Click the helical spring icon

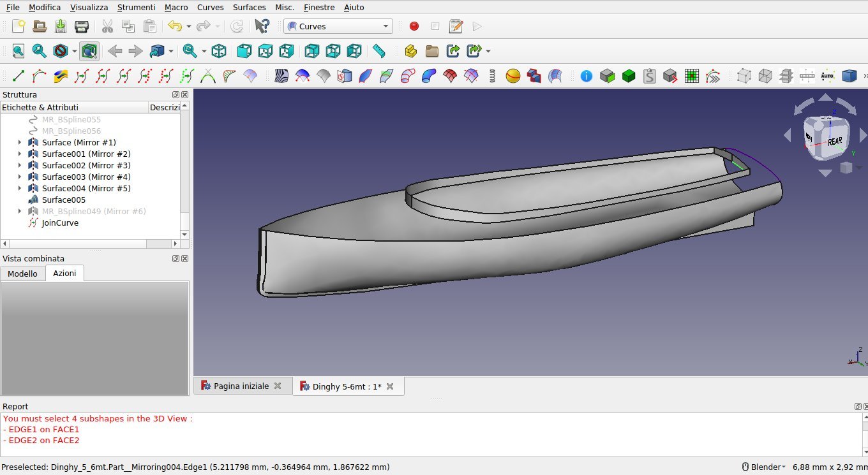click(x=492, y=76)
